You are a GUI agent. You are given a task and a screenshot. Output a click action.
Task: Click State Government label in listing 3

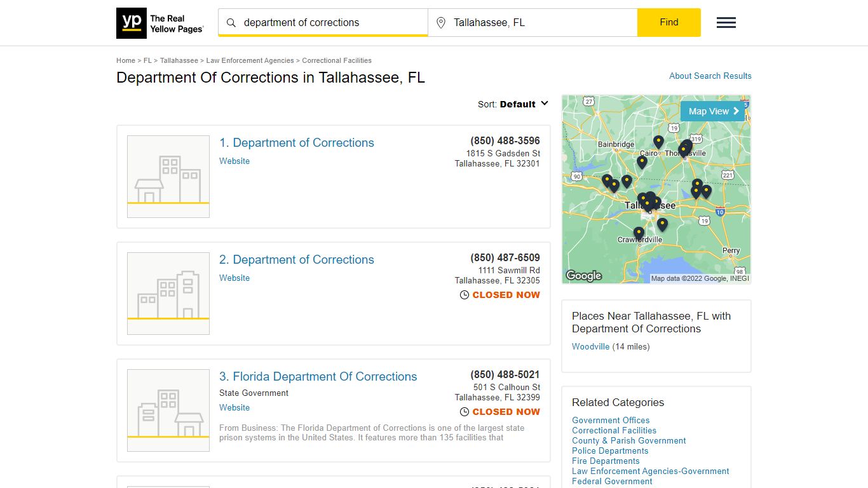(254, 393)
